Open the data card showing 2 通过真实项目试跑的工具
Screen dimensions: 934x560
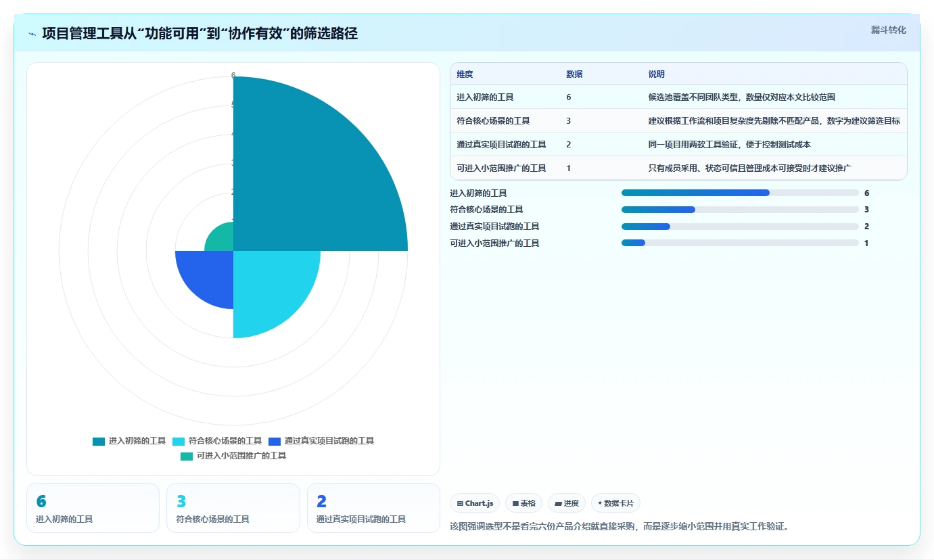click(x=373, y=508)
